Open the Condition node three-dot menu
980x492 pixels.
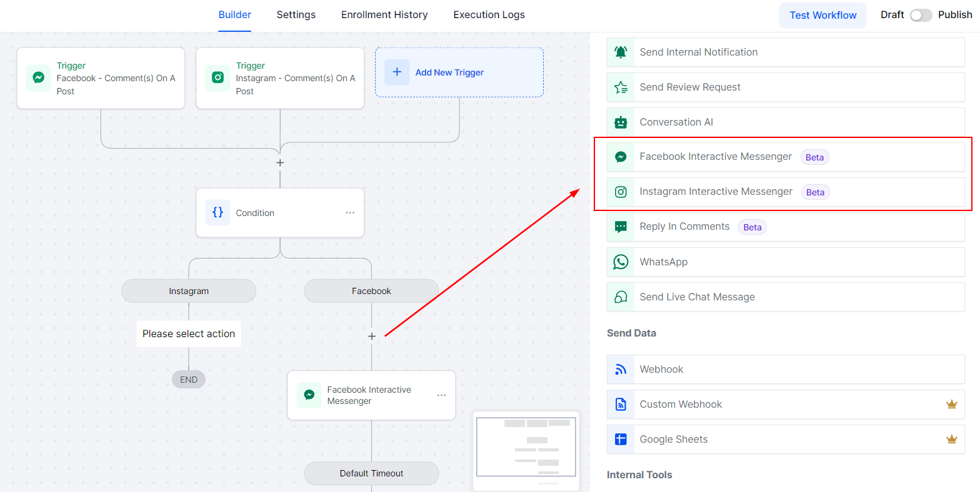tap(350, 213)
